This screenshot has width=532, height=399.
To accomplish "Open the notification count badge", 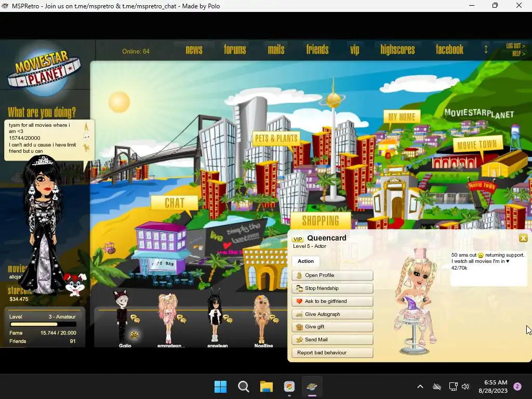I will click(517, 387).
